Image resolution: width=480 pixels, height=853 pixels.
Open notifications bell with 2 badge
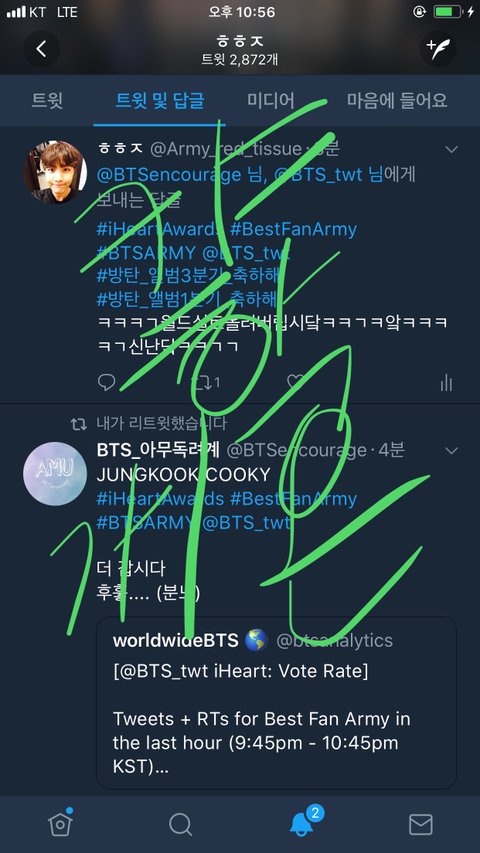(x=303, y=823)
